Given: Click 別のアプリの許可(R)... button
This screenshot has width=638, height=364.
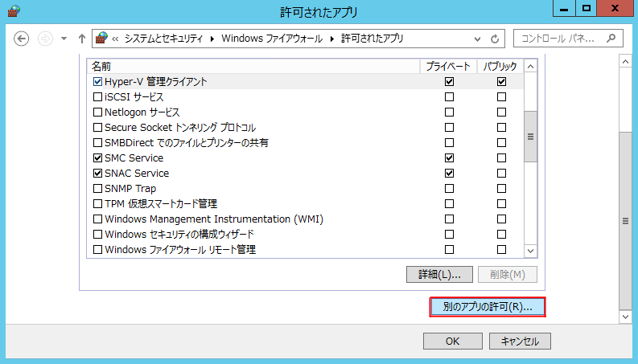Looking at the screenshot, I should click(x=488, y=307).
